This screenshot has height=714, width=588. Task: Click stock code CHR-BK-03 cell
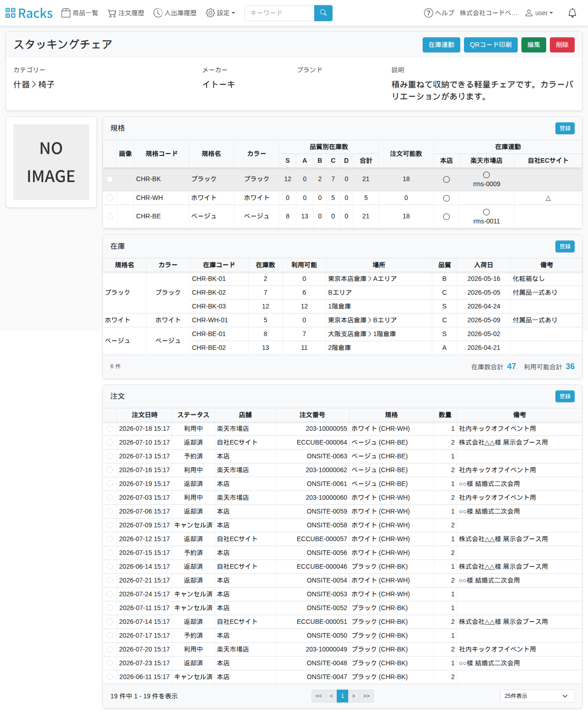click(219, 306)
